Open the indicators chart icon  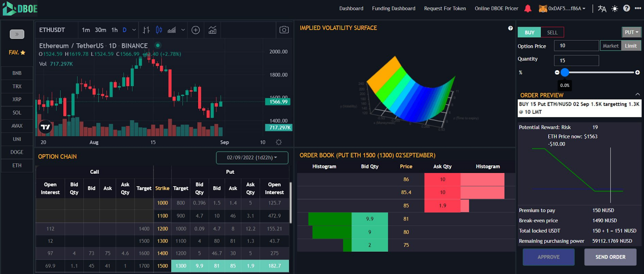click(x=213, y=30)
